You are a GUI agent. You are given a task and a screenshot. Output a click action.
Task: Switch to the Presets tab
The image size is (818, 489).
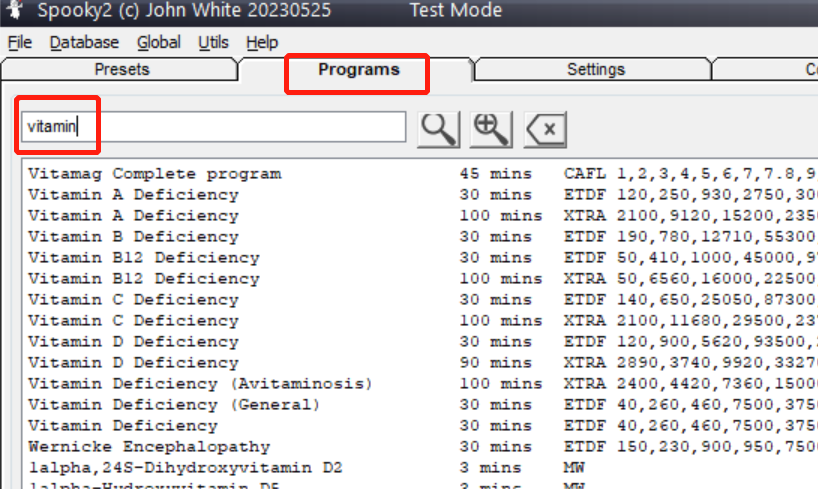click(x=121, y=70)
